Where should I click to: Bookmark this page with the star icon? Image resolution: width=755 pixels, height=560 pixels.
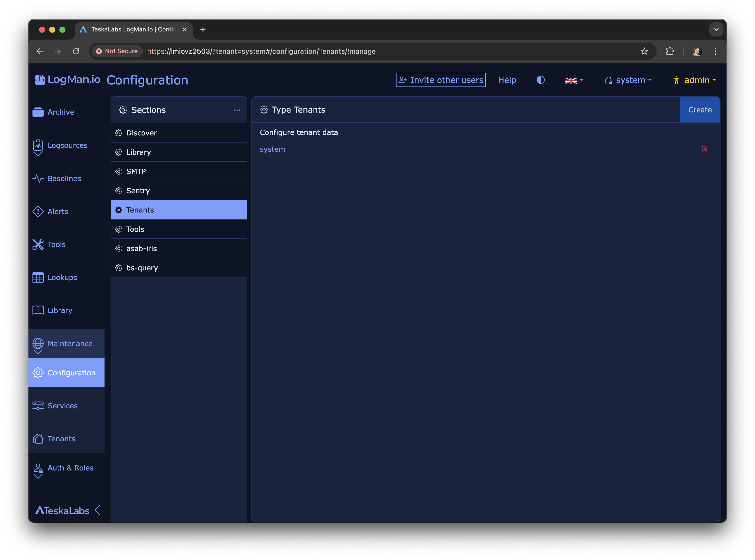644,51
